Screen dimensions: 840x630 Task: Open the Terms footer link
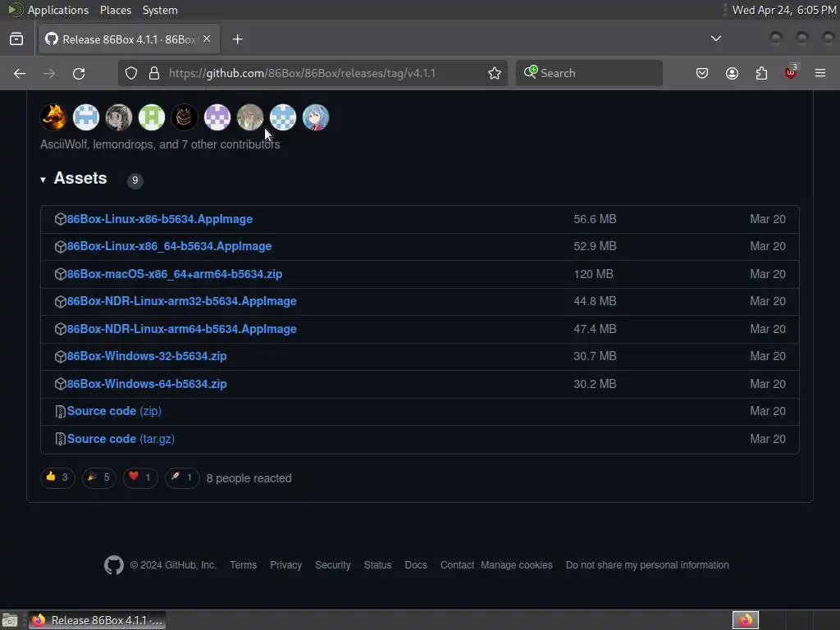pyautogui.click(x=243, y=565)
